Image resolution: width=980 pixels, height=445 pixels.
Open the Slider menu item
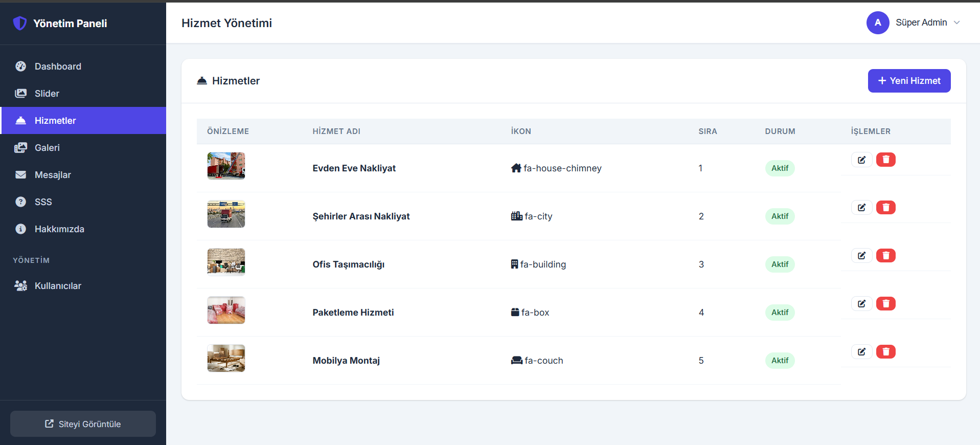click(x=83, y=94)
